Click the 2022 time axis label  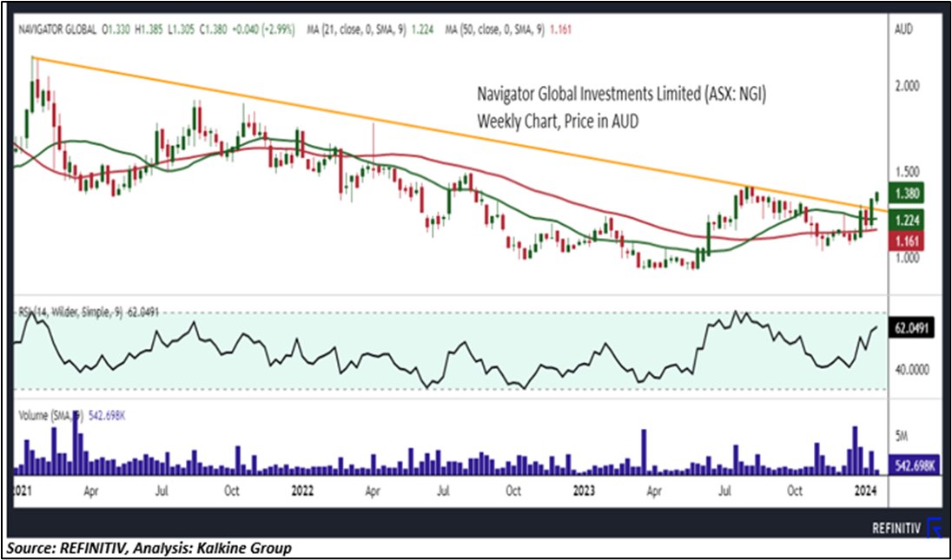pyautogui.click(x=302, y=489)
